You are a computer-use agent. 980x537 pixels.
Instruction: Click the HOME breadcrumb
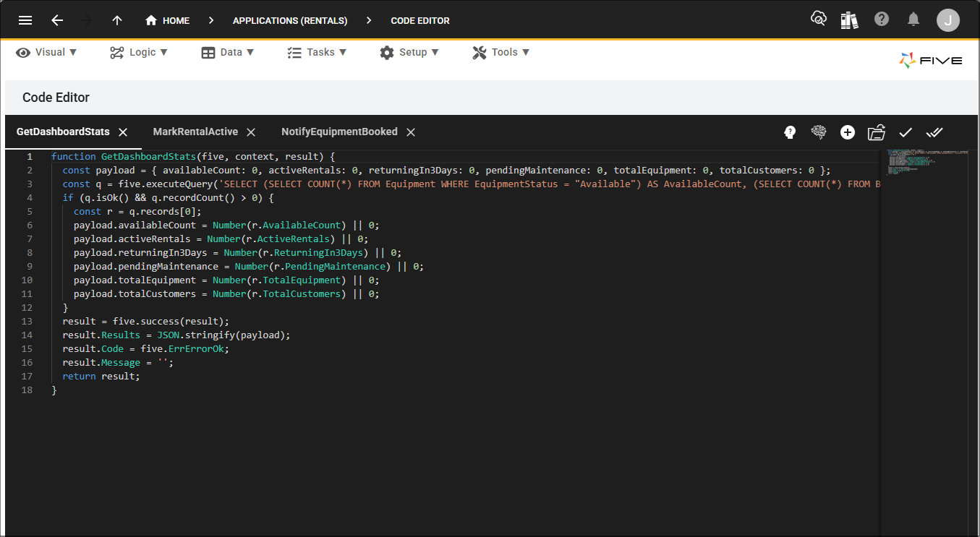(x=168, y=20)
